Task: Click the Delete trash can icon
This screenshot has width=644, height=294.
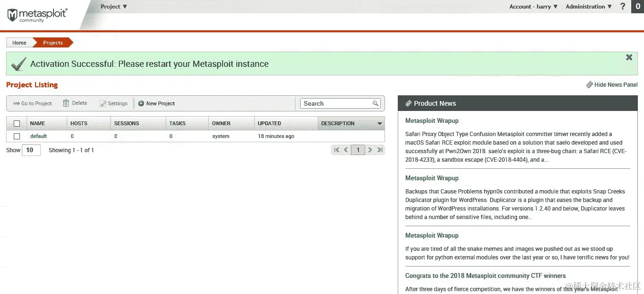Action: (66, 103)
